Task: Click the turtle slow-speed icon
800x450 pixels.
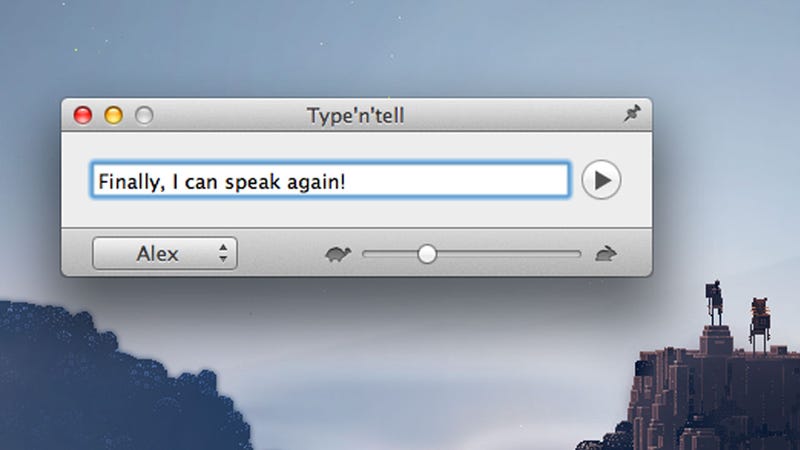Action: [338, 254]
